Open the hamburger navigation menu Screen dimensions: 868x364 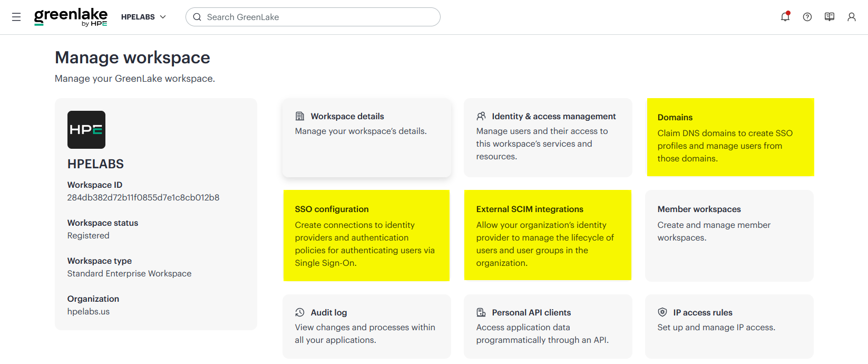tap(16, 17)
